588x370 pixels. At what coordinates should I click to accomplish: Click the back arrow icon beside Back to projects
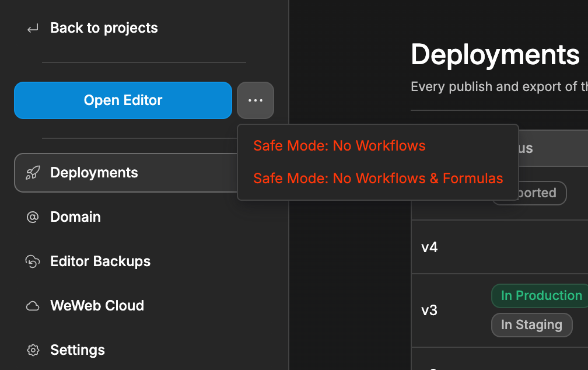pyautogui.click(x=33, y=29)
